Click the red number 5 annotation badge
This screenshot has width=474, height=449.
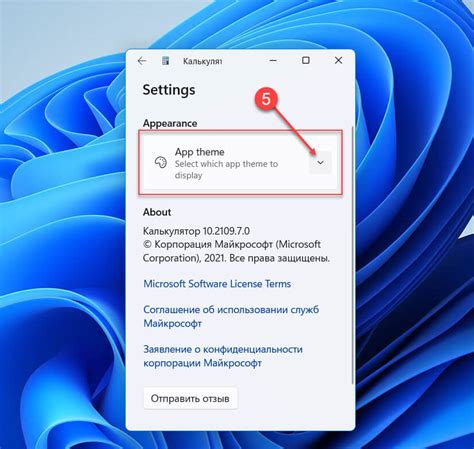click(x=266, y=99)
